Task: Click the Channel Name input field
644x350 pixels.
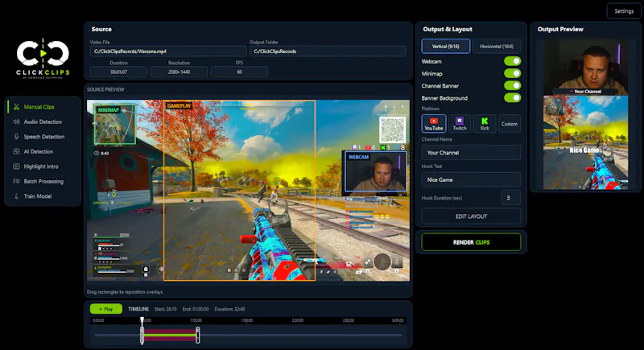Action: point(471,152)
